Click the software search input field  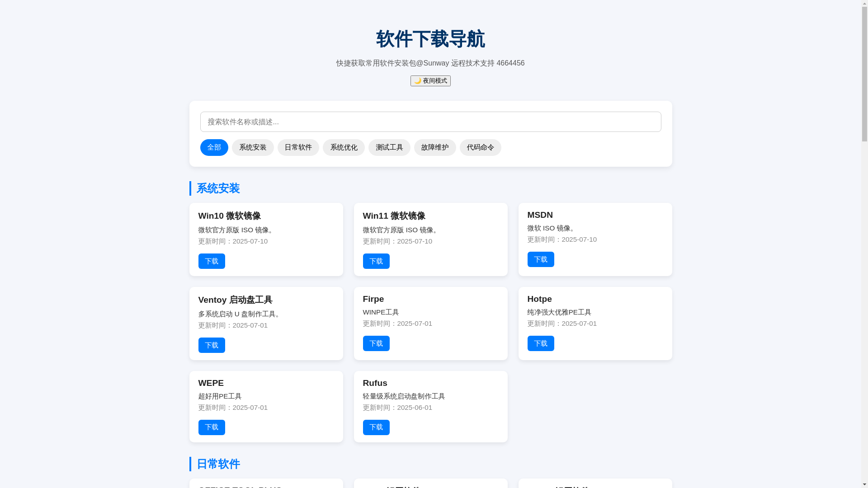(x=430, y=122)
